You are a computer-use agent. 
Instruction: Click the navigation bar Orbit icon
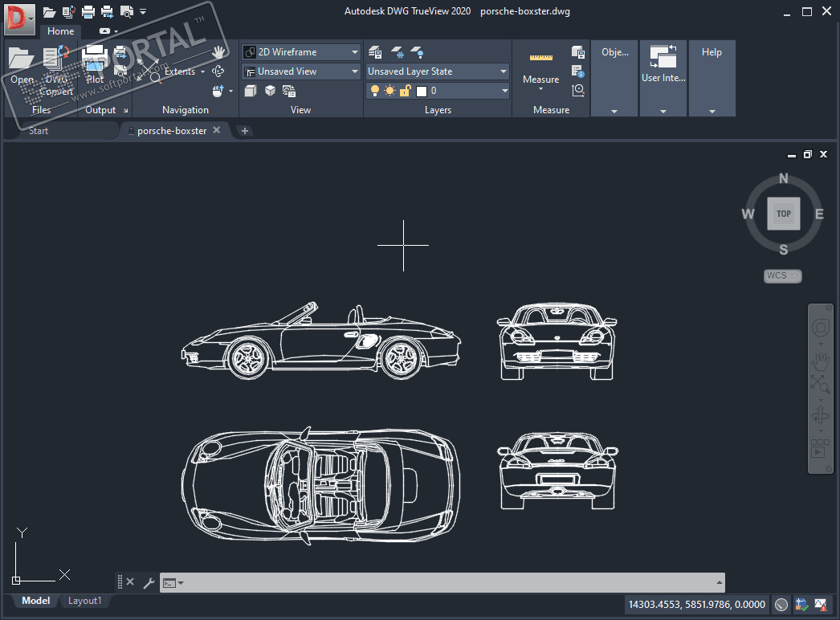pos(820,415)
